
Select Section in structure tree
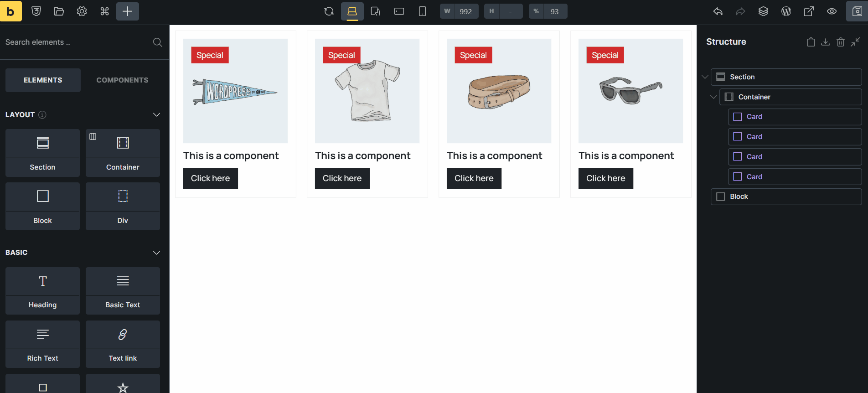(786, 77)
